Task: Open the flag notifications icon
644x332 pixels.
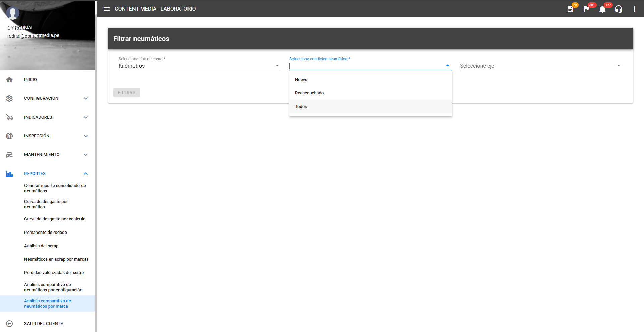Action: pos(586,9)
